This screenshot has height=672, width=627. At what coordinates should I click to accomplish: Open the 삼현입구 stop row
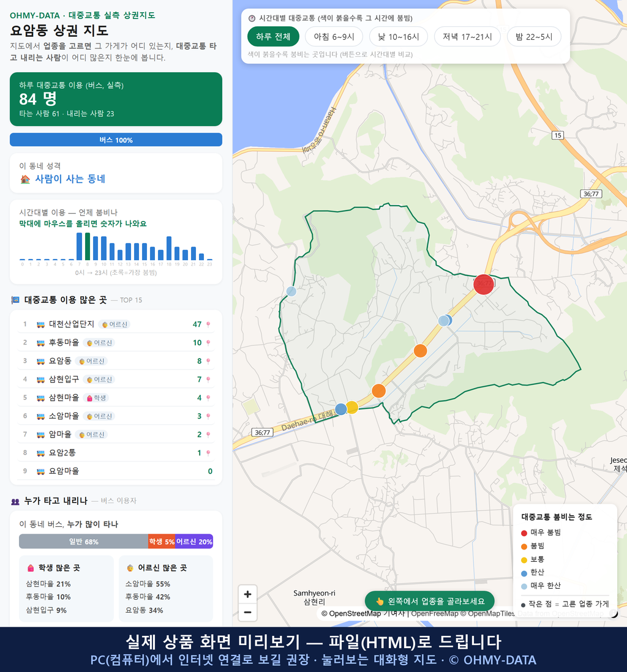pyautogui.click(x=116, y=379)
